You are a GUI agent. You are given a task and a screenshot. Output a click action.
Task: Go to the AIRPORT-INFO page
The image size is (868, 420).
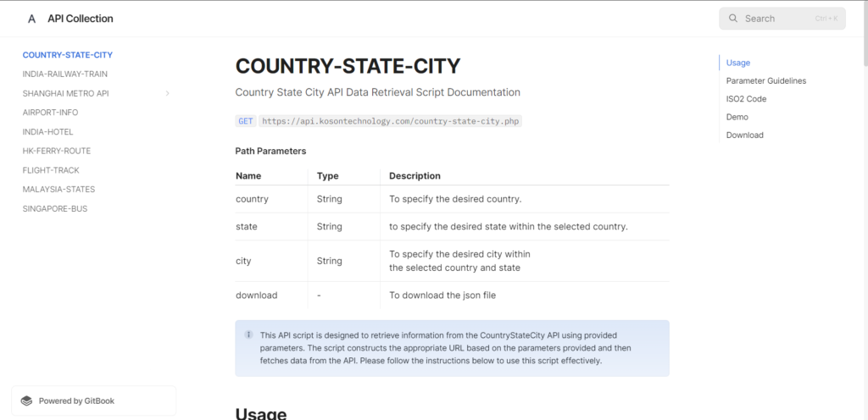(50, 113)
